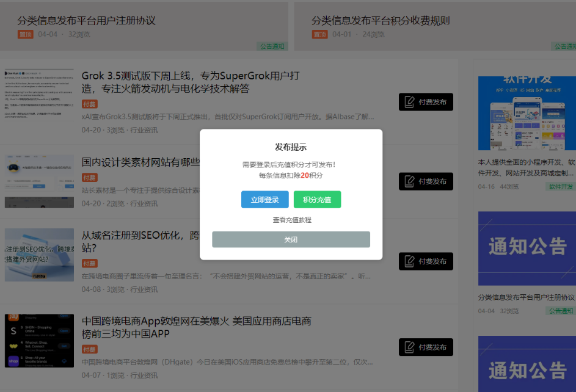576x392 pixels.
Task: Open 分类信息发布平台用户注册协议 pinned post
Action: (86, 21)
